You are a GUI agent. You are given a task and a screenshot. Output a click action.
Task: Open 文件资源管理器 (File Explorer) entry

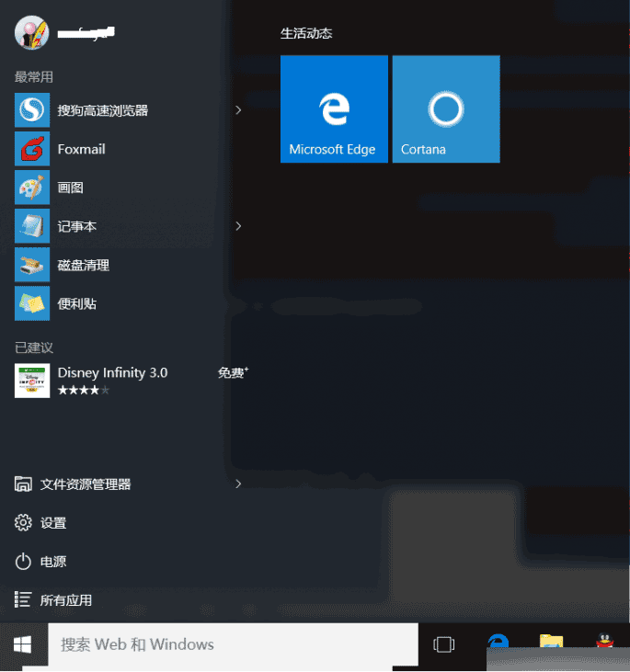click(x=85, y=484)
